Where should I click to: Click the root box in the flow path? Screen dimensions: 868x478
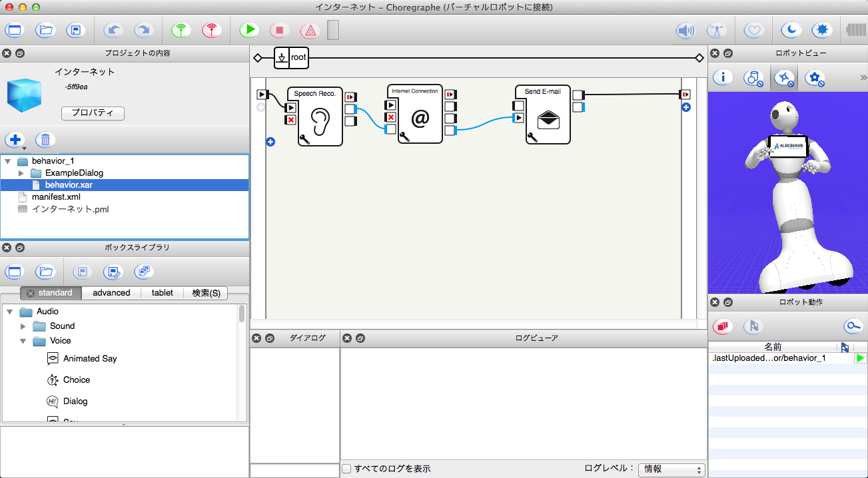coord(291,58)
